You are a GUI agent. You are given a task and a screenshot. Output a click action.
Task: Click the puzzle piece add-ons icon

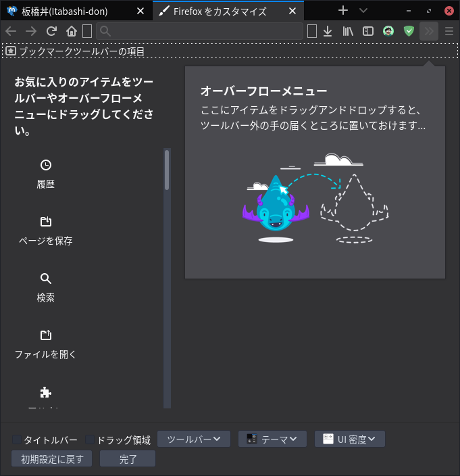[45, 392]
